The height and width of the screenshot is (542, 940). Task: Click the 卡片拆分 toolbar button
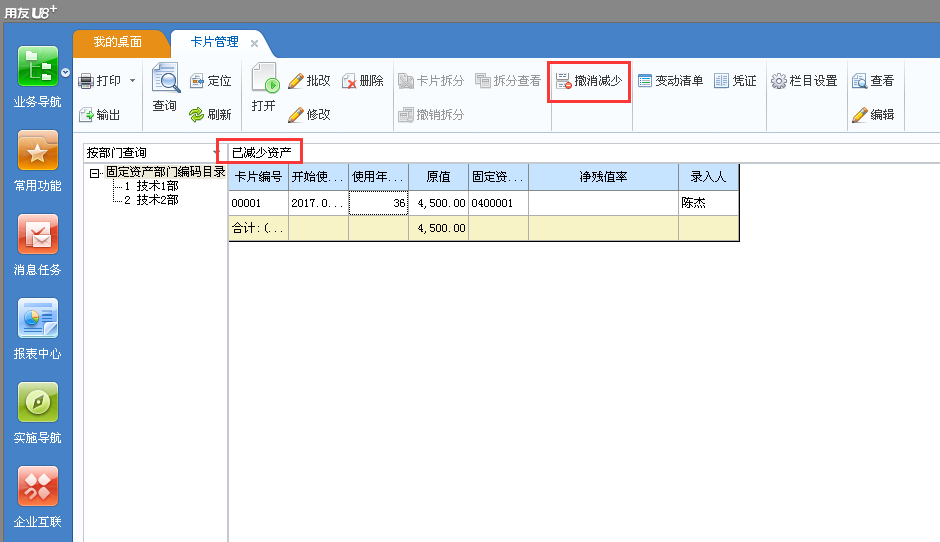pos(431,80)
